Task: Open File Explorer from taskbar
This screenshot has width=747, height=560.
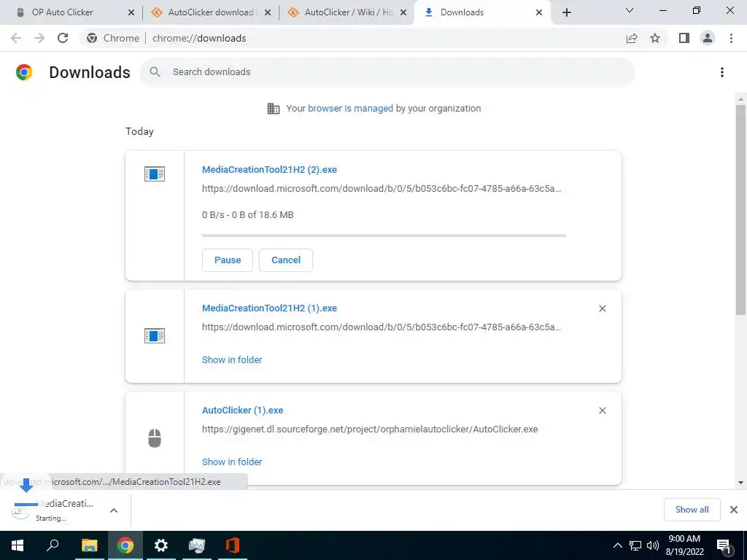Action: click(89, 545)
